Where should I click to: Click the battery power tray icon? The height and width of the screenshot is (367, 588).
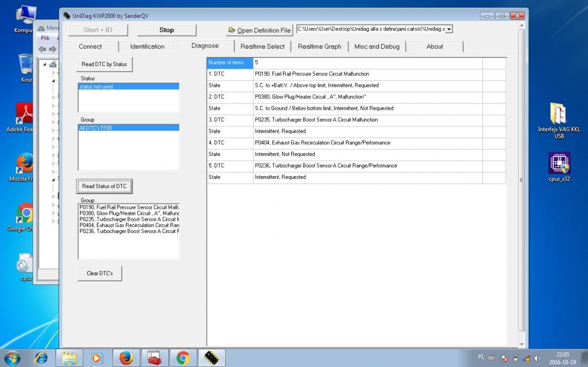pyautogui.click(x=516, y=358)
